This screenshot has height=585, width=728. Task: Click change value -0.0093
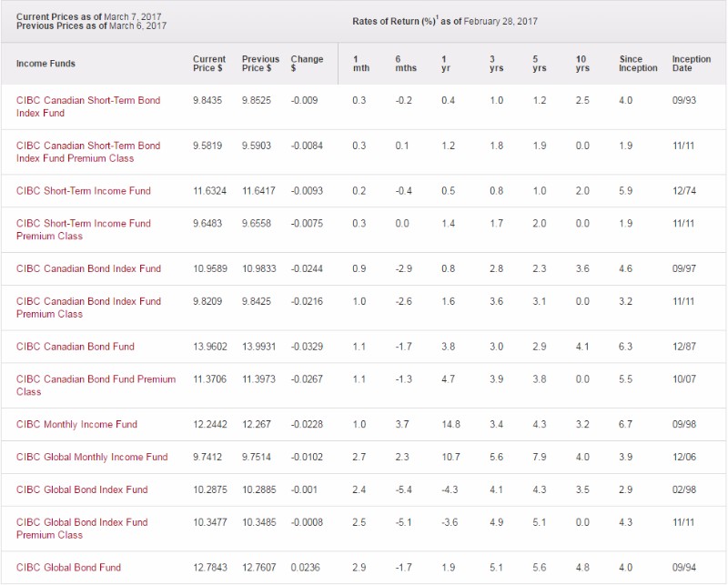[x=307, y=191]
